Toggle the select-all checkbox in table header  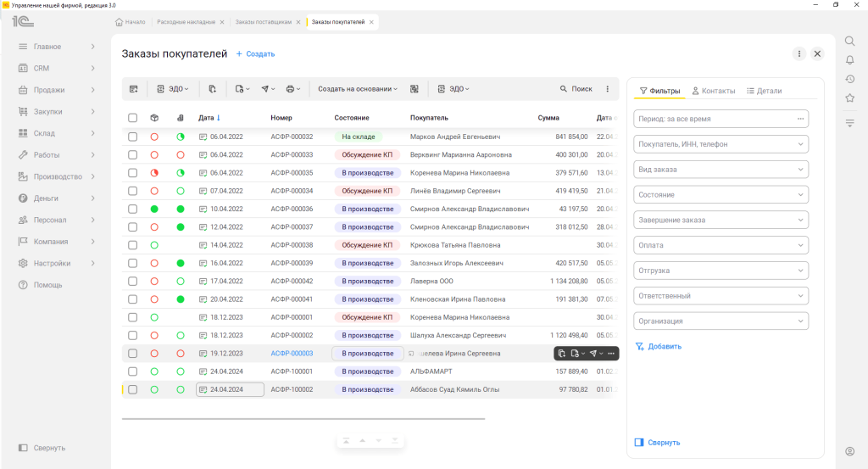[x=132, y=118]
